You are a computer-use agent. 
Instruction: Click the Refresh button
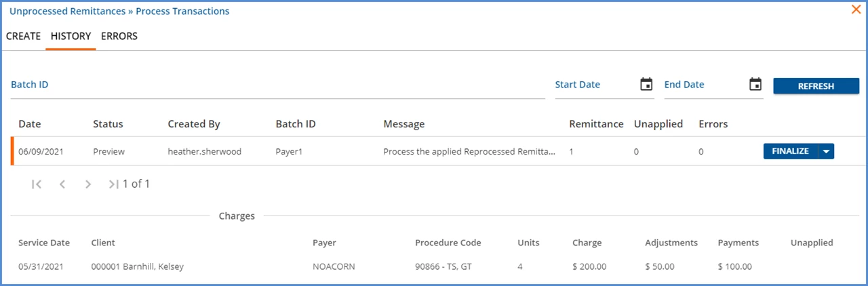tap(816, 86)
